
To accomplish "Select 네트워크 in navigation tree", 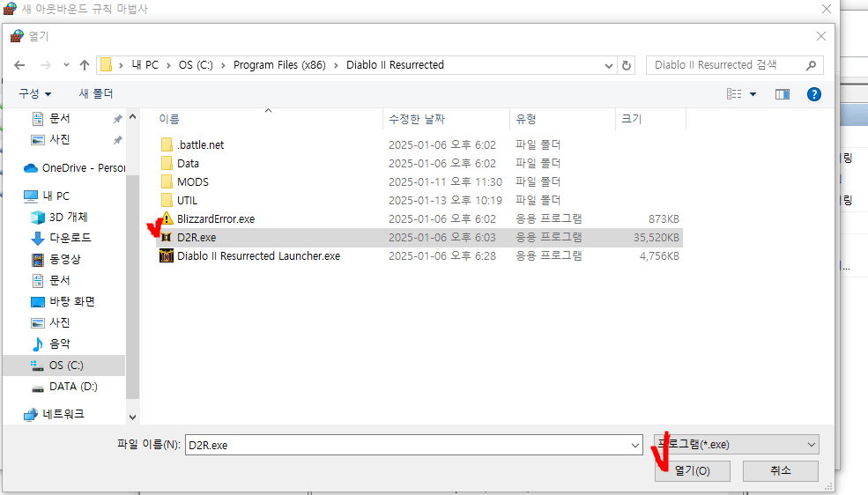I will tap(55, 414).
